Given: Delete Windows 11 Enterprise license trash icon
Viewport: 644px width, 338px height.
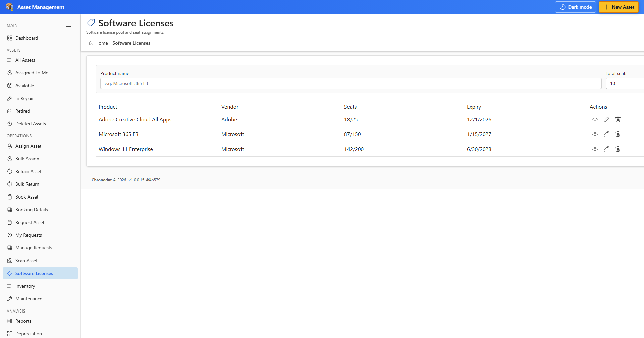Looking at the screenshot, I should click(x=618, y=149).
